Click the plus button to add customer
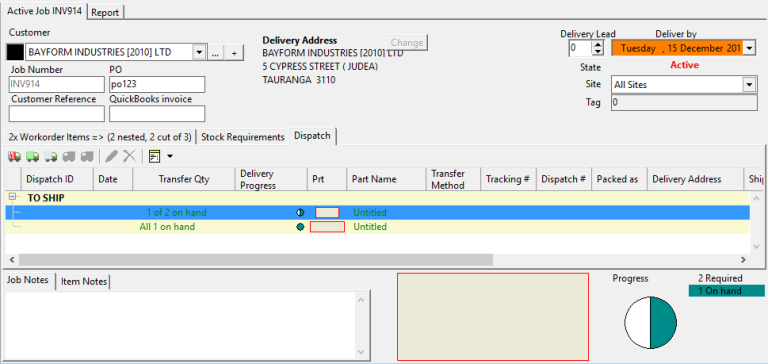Image resolution: width=768 pixels, height=364 pixels. 234,53
